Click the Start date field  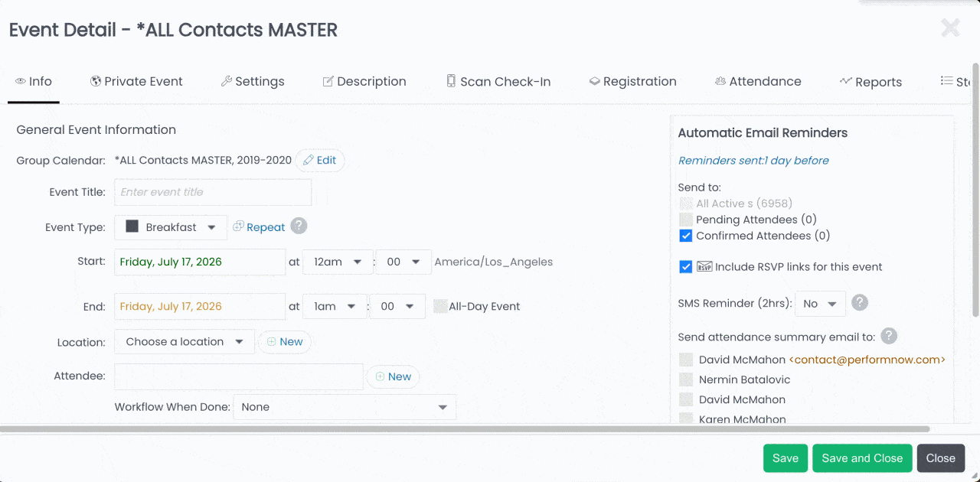point(200,262)
